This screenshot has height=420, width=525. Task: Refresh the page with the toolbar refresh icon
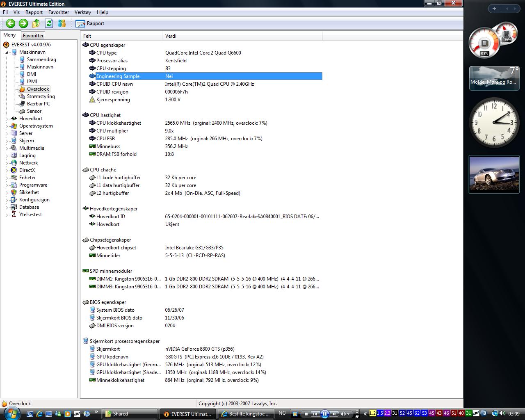pyautogui.click(x=49, y=23)
